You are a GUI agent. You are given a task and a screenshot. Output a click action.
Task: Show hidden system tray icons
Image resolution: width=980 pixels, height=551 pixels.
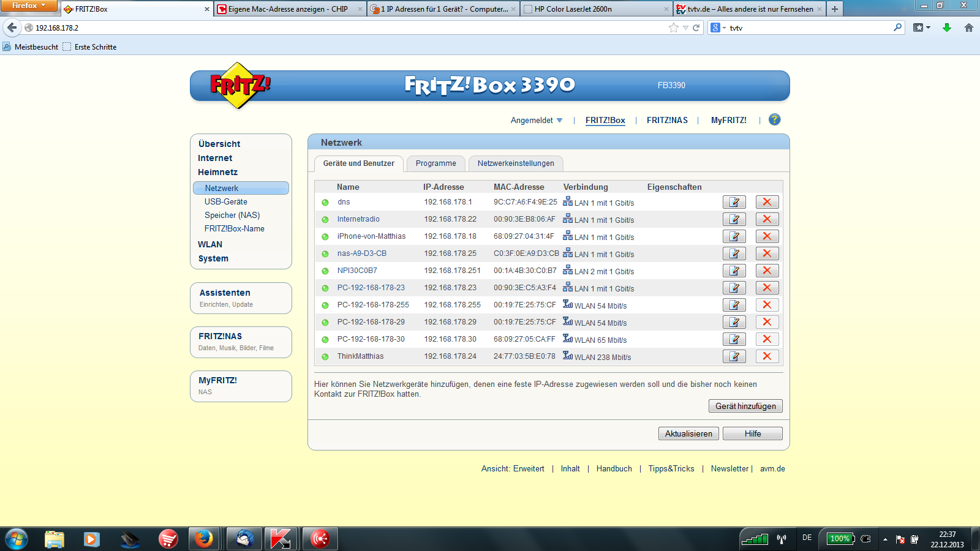point(885,539)
